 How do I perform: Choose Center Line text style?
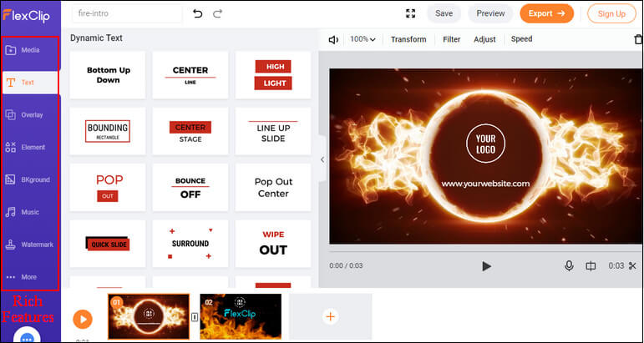(x=190, y=75)
